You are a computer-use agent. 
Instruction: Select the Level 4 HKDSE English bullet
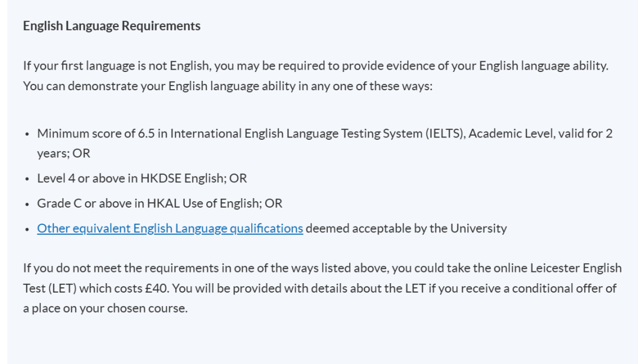142,178
